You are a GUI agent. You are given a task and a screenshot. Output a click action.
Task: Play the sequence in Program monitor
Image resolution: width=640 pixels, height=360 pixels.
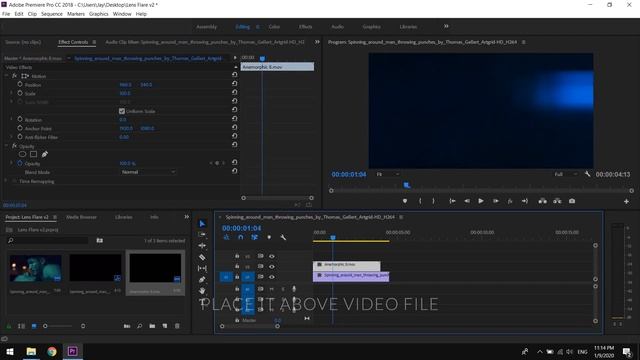tap(481, 201)
